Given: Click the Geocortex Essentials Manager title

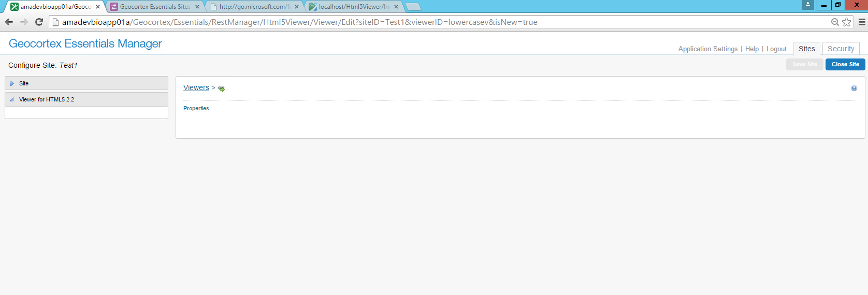Looking at the screenshot, I should 85,43.
